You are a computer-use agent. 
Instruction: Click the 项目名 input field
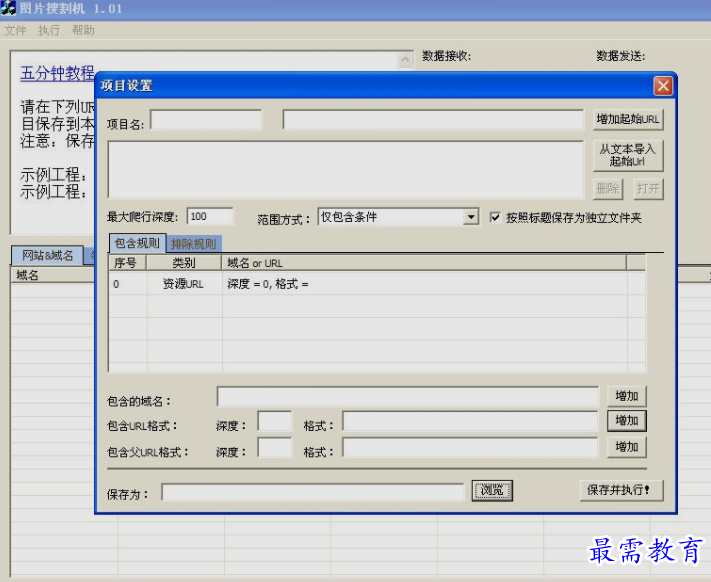click(x=206, y=120)
